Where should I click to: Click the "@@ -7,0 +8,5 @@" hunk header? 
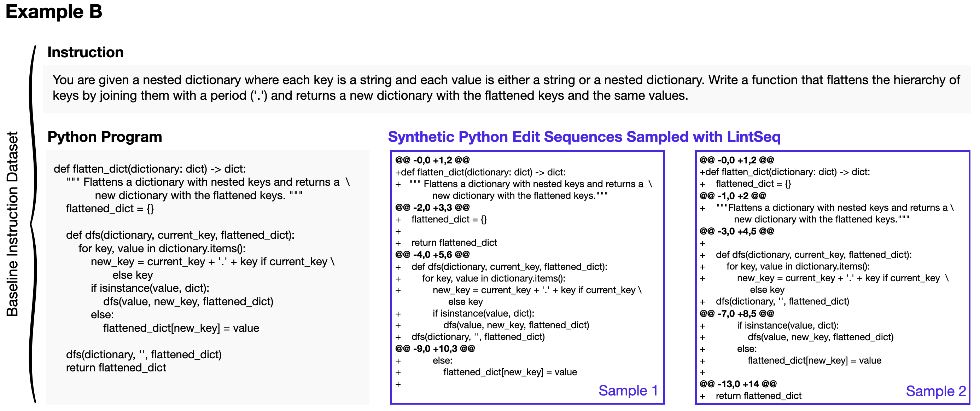(736, 314)
